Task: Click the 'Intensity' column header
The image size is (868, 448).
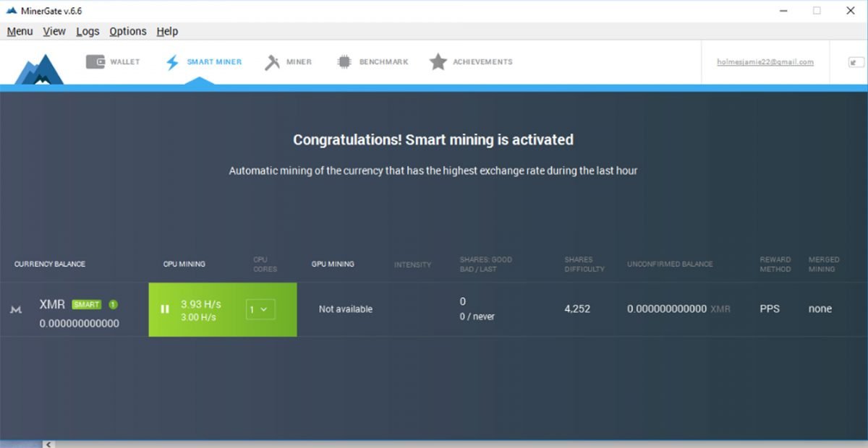Action: 413,264
